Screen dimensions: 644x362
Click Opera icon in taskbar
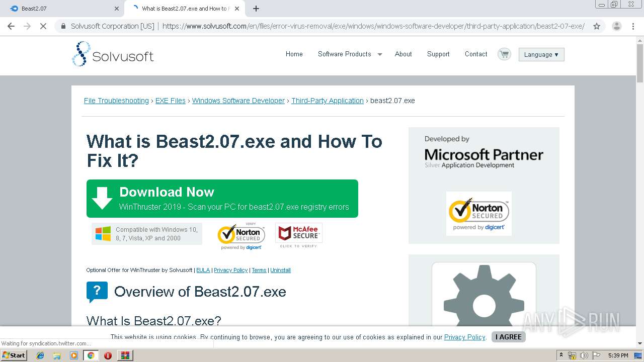[108, 355]
